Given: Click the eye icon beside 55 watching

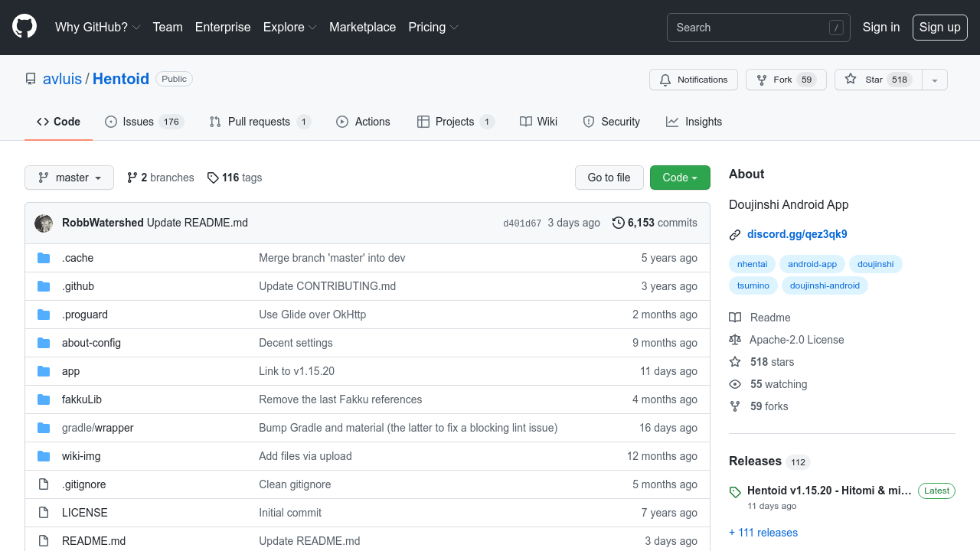Looking at the screenshot, I should [x=735, y=384].
